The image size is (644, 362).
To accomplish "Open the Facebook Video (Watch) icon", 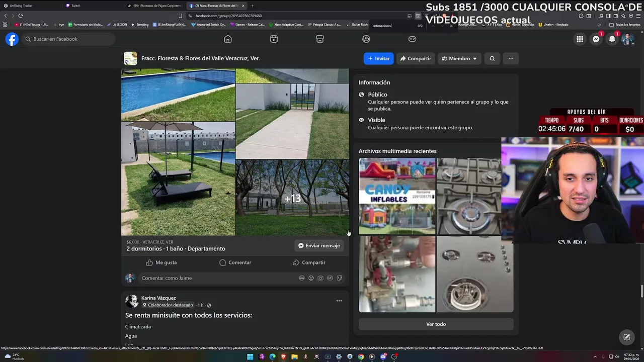I will 274,39.
